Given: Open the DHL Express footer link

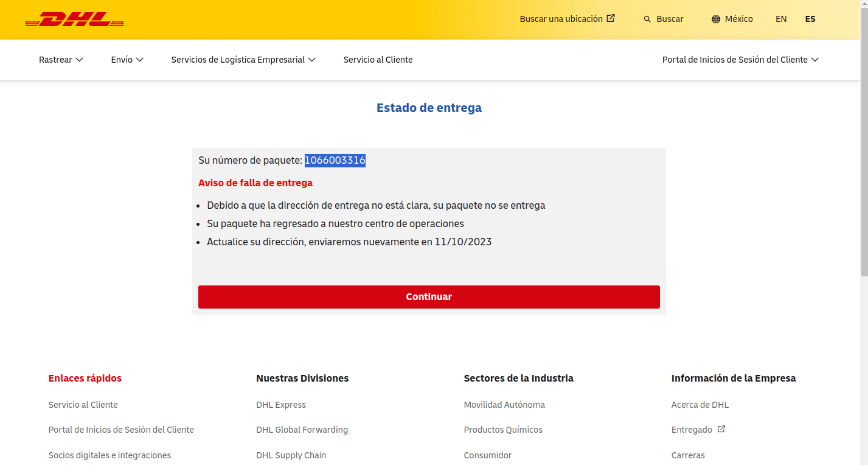Looking at the screenshot, I should [x=281, y=405].
